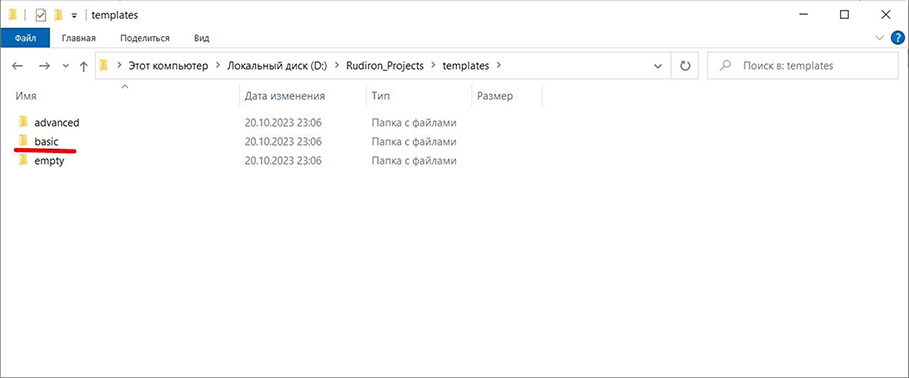Click the folder icon in address bar
This screenshot has height=378, width=909.
point(104,66)
